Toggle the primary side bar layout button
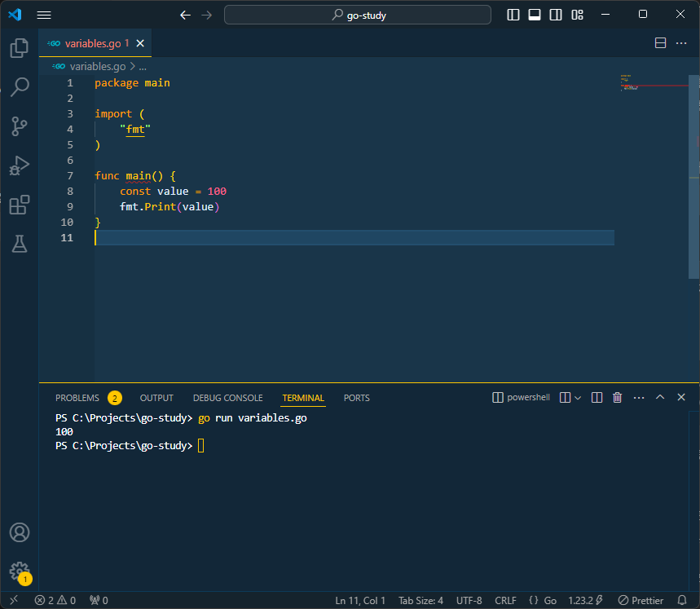Viewport: 700px width, 609px height. tap(513, 15)
